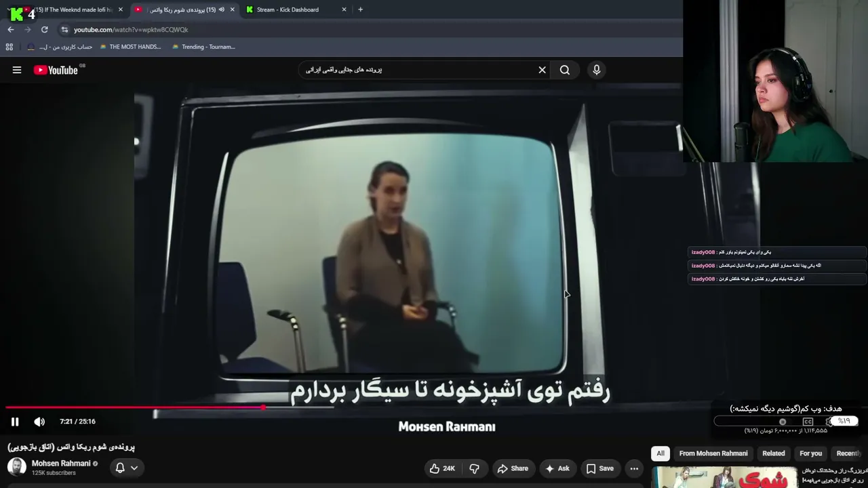Toggle channel notifications with the bell
The height and width of the screenshot is (488, 868).
click(120, 468)
